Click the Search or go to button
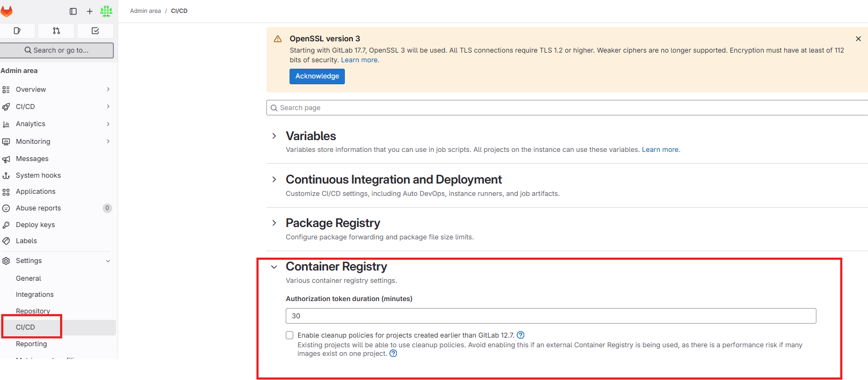The width and height of the screenshot is (868, 380). click(x=56, y=50)
